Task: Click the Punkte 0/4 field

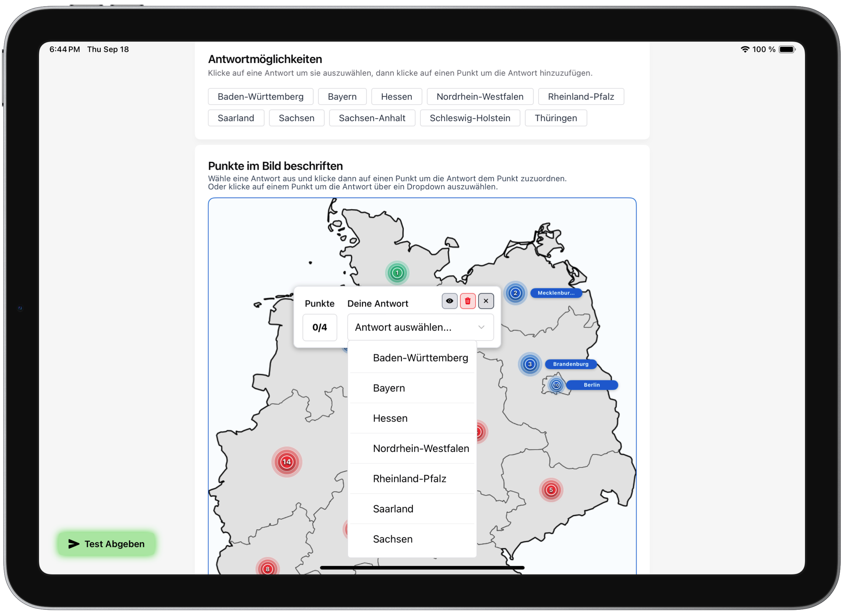Action: tap(320, 327)
